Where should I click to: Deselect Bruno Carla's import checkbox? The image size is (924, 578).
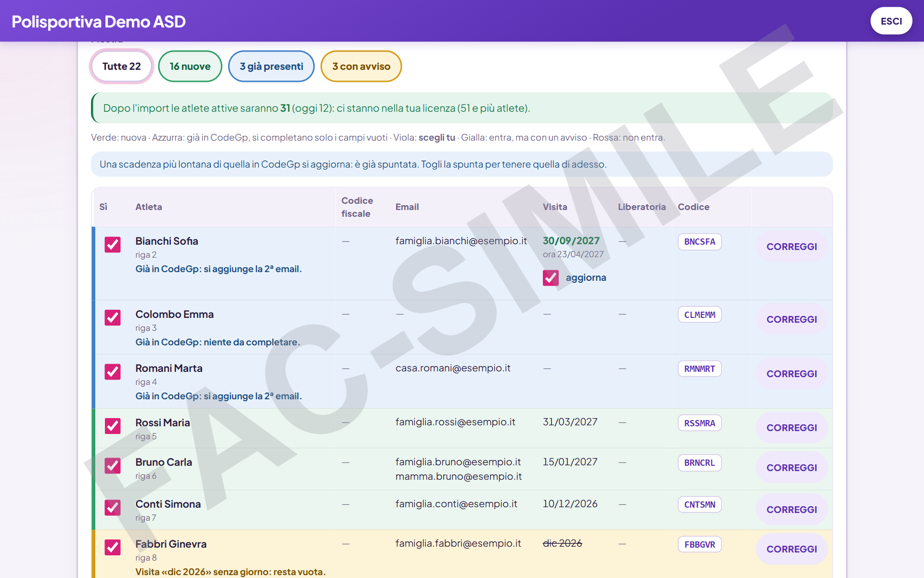click(x=113, y=466)
